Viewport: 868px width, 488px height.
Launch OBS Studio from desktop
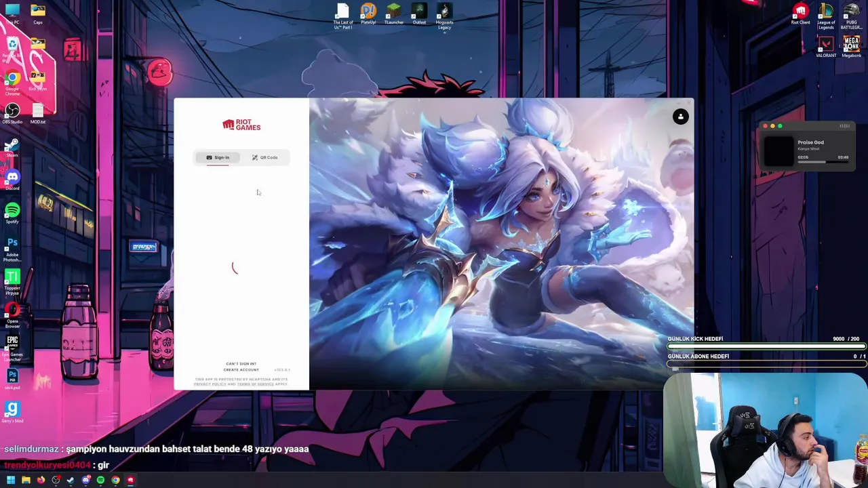(x=12, y=113)
